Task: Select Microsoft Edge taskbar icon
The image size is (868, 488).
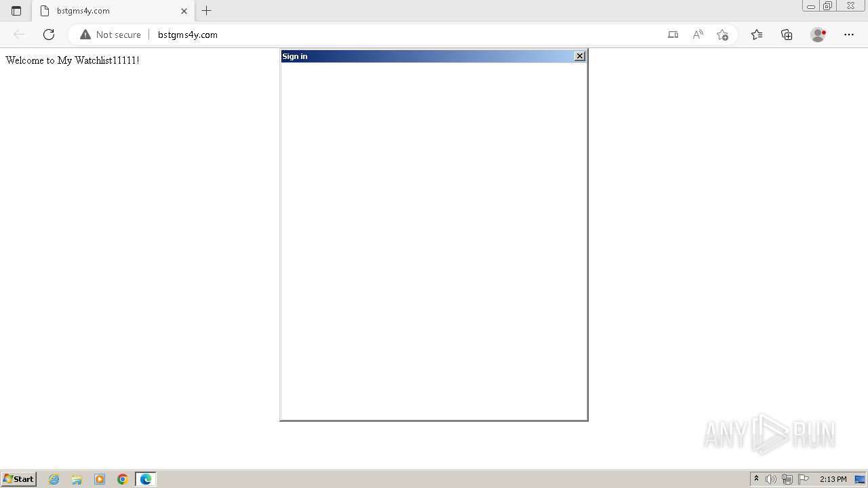Action: [x=146, y=479]
